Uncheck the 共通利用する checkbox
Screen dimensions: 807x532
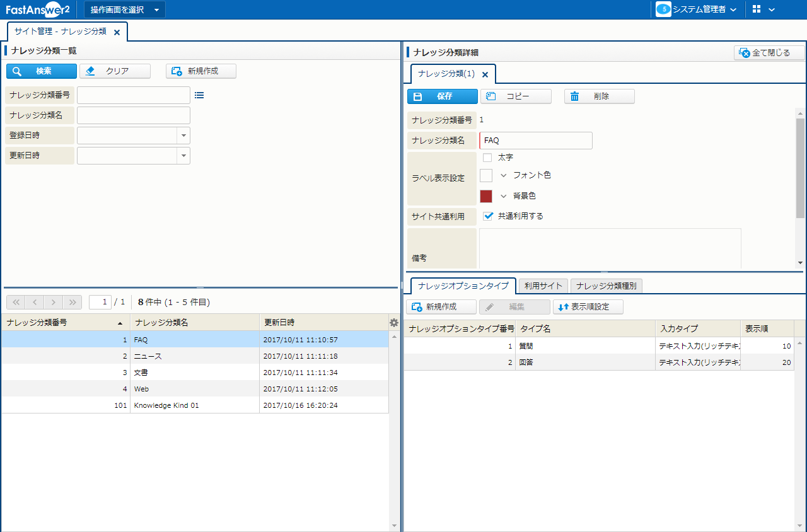(x=487, y=216)
